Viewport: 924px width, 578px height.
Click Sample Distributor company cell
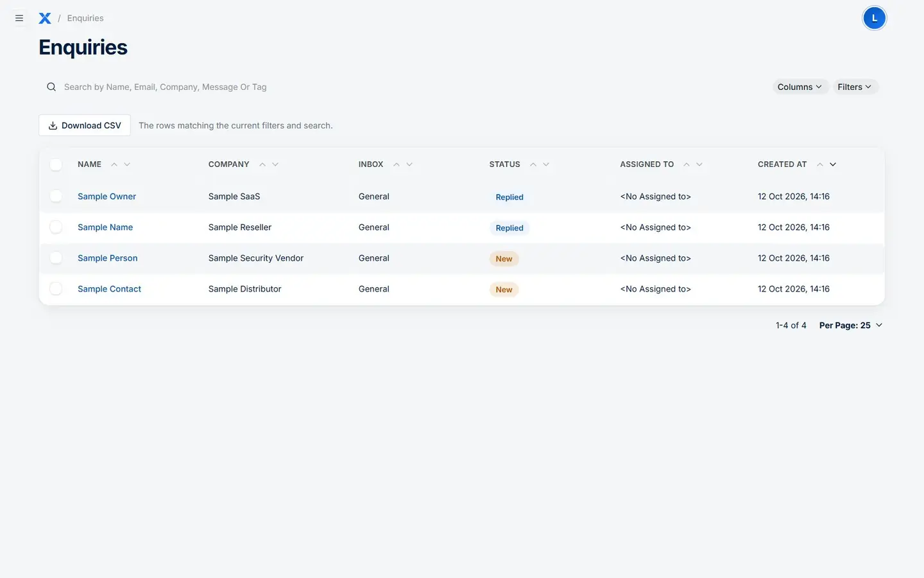pyautogui.click(x=244, y=289)
